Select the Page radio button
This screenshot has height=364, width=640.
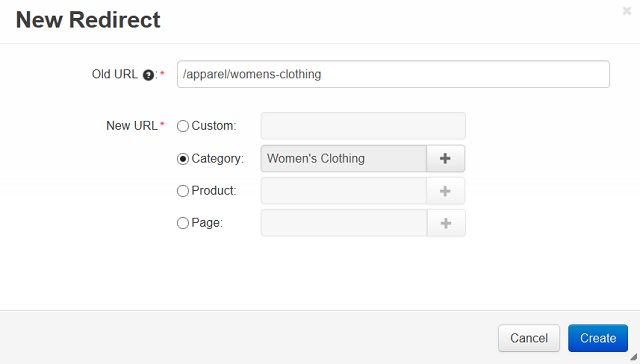(183, 223)
